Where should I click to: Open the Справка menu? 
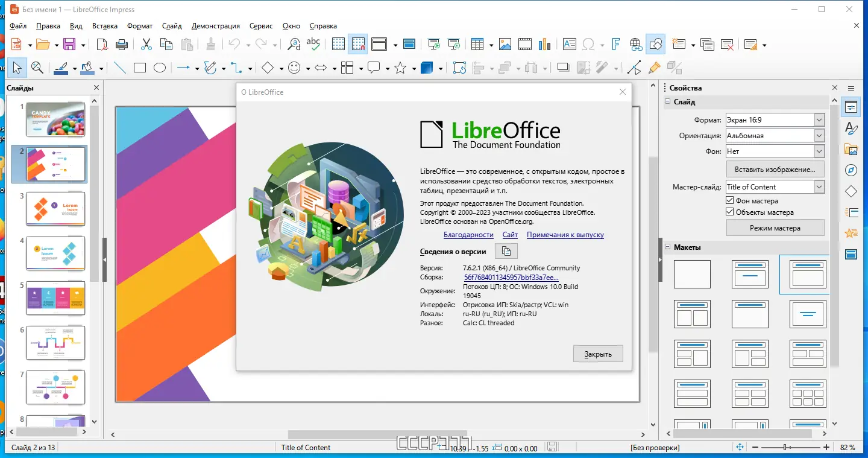[323, 26]
